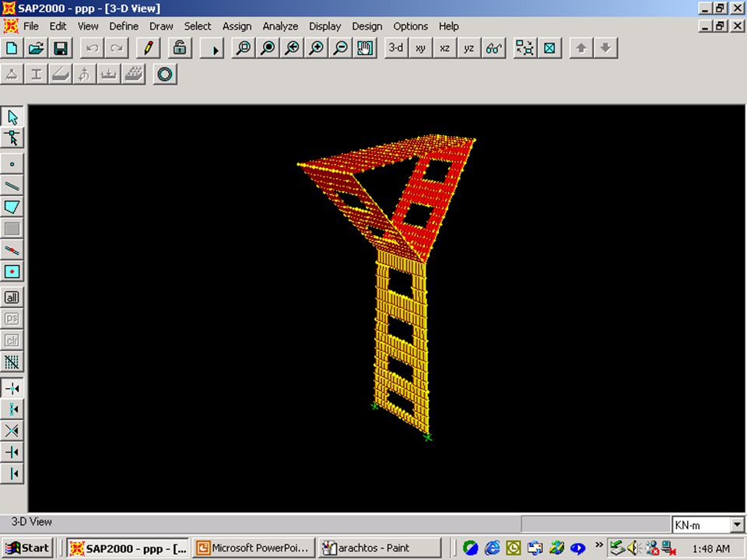The width and height of the screenshot is (747, 560).
Task: Open the Design menu
Action: coord(366,26)
